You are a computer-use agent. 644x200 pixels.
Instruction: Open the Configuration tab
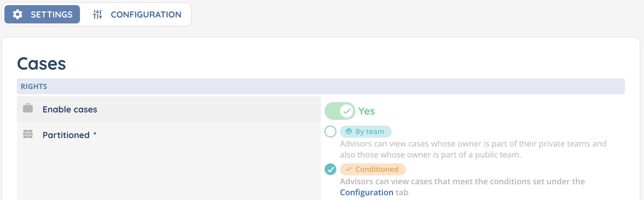click(x=136, y=14)
